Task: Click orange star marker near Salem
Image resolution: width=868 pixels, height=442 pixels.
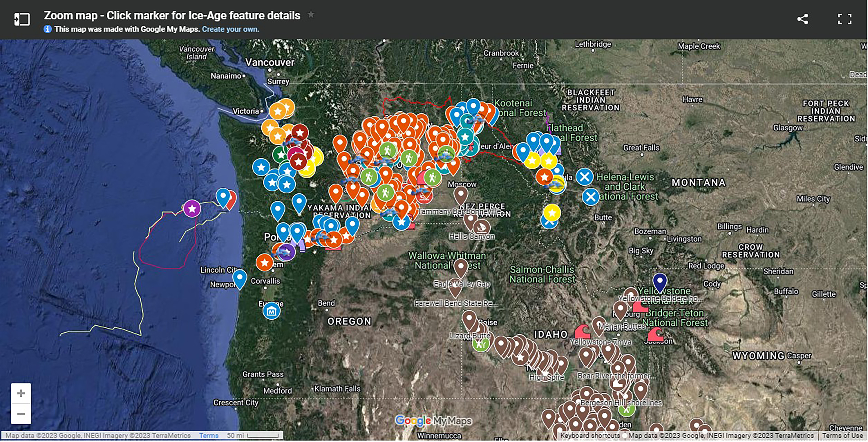Action: (264, 262)
